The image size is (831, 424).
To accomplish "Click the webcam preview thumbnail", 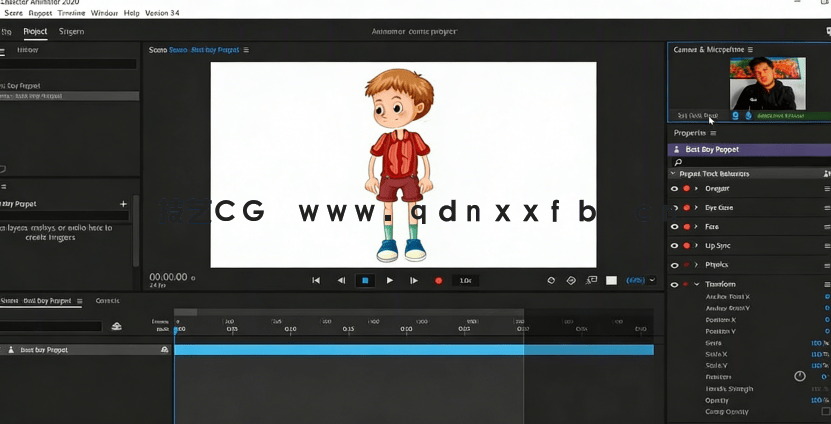I will (x=767, y=83).
